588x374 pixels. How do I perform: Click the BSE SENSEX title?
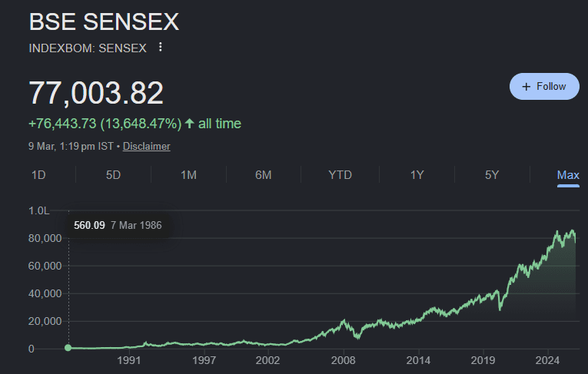pos(104,22)
